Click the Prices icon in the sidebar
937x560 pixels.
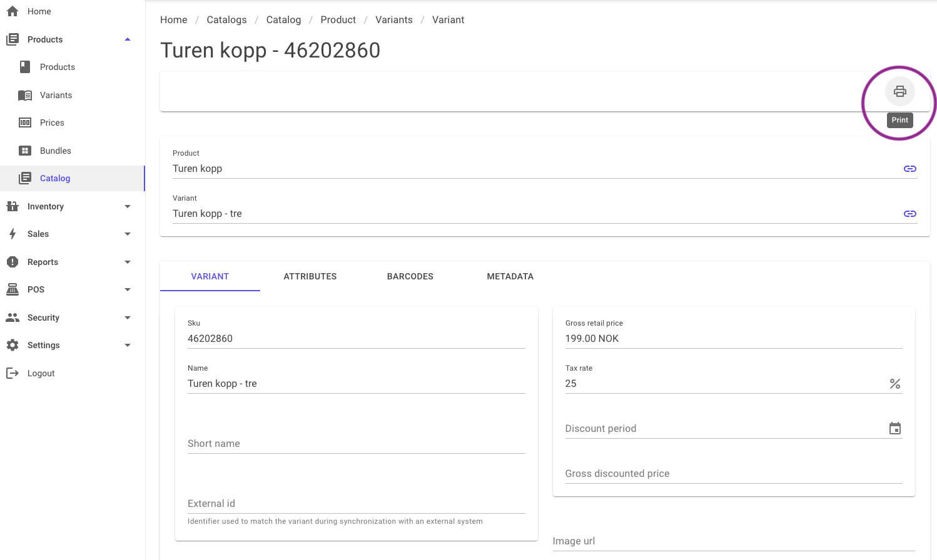(25, 122)
